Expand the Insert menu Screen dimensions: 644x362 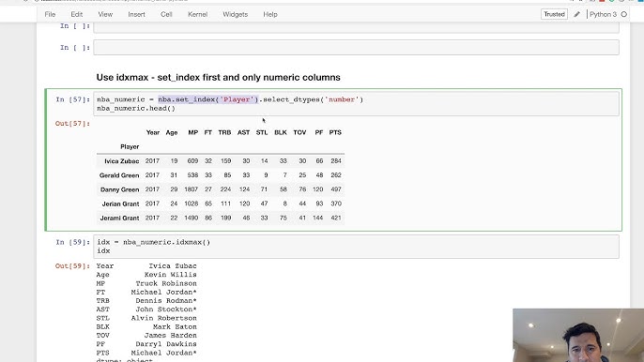[136, 14]
